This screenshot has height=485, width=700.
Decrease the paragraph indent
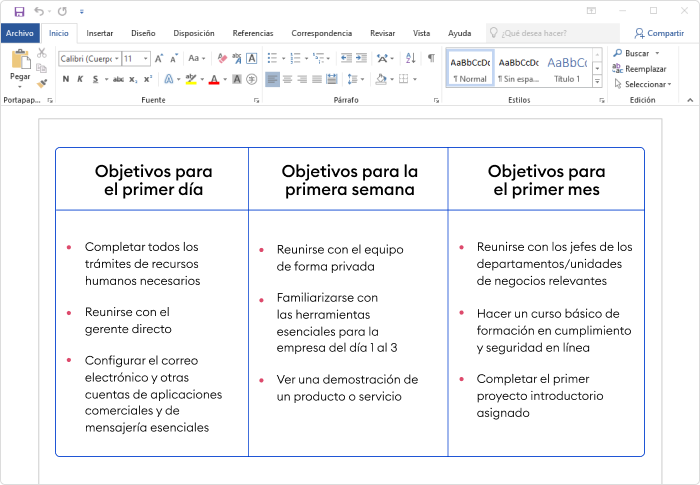(346, 58)
